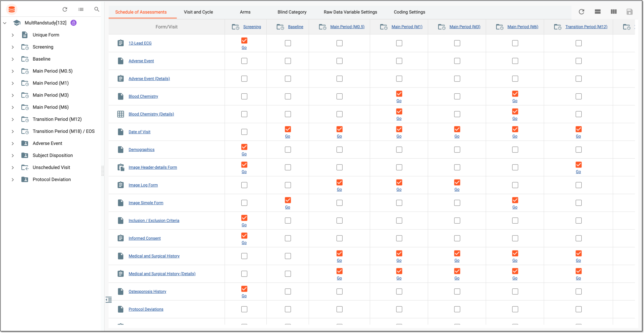Save the schedule with the disk icon
Viewport: 644px width, 333px height.
pos(629,12)
